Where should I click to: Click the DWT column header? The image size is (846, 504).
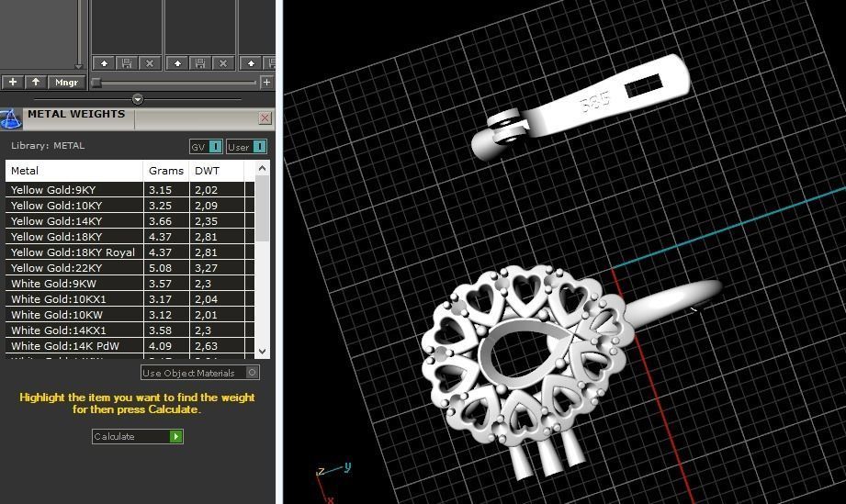(217, 171)
